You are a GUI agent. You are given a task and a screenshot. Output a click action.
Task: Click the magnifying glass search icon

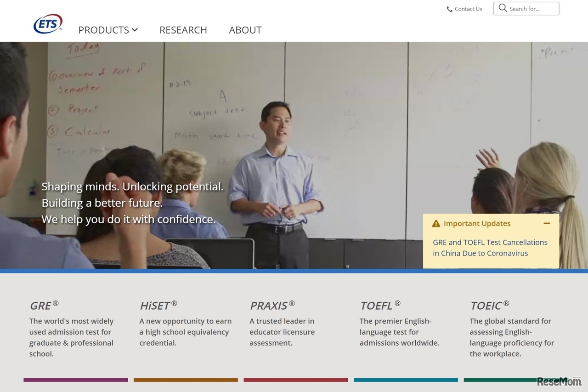tap(503, 8)
